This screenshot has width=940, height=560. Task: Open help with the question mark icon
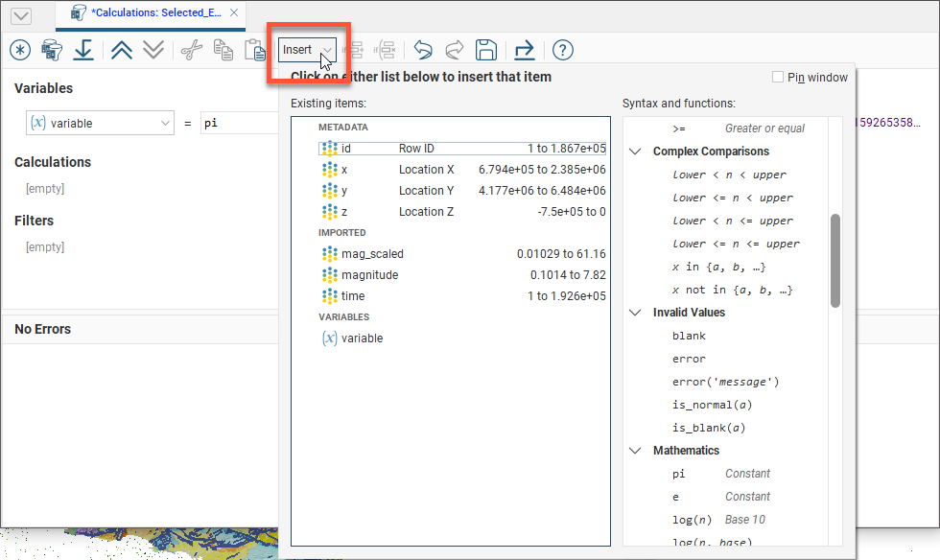pos(563,50)
